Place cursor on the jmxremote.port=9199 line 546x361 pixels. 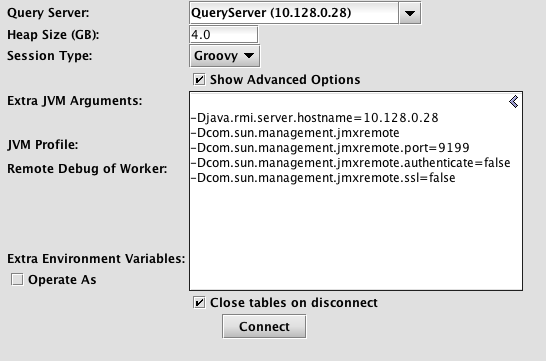(330, 148)
